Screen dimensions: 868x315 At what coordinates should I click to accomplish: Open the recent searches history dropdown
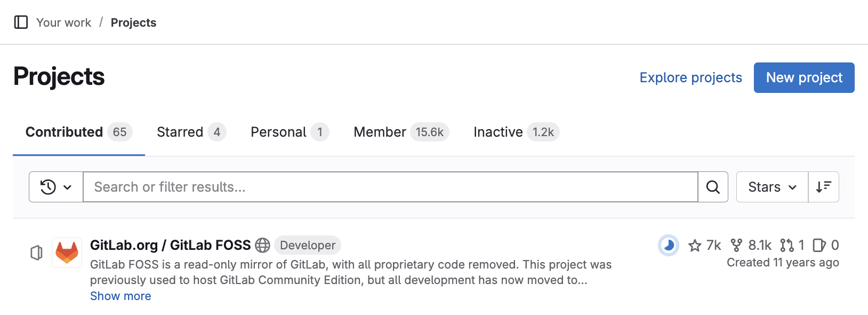tap(56, 187)
